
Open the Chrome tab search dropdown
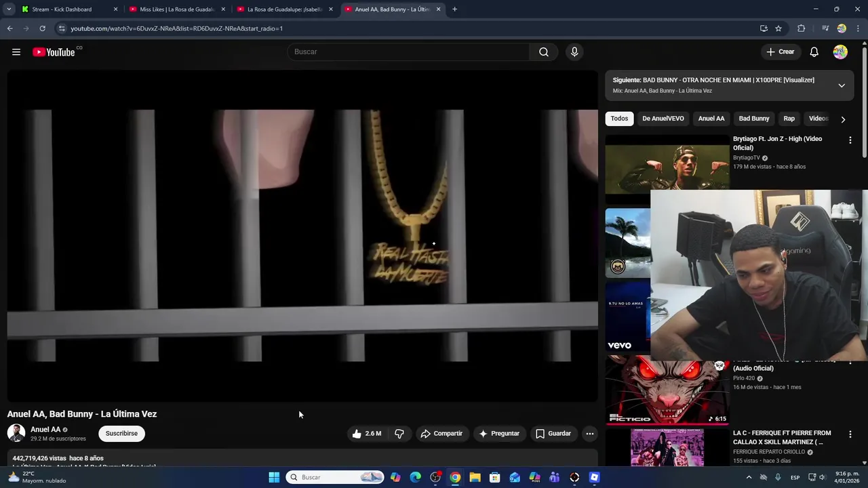coord(9,9)
